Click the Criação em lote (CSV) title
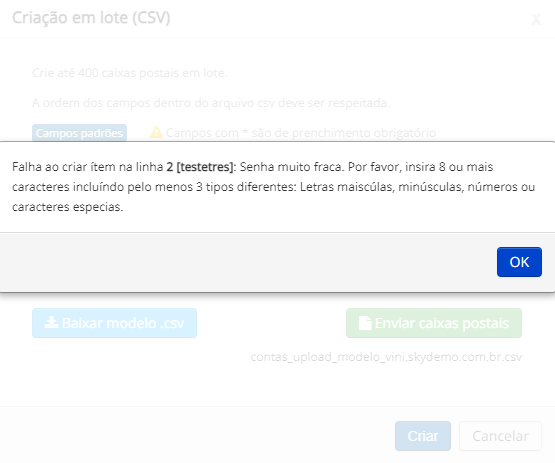The image size is (555, 463). pos(91,18)
